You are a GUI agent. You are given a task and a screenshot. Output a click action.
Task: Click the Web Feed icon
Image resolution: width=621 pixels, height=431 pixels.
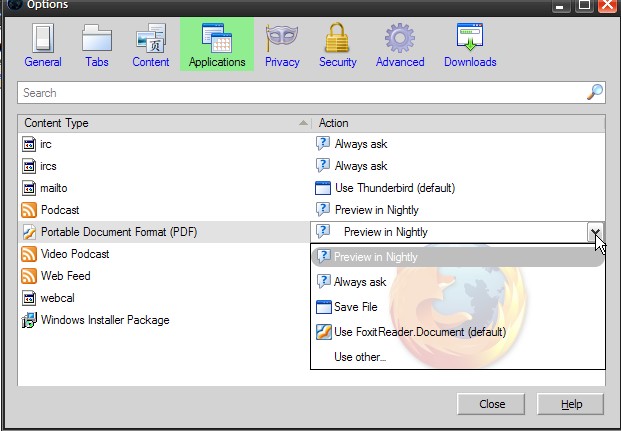tap(29, 276)
